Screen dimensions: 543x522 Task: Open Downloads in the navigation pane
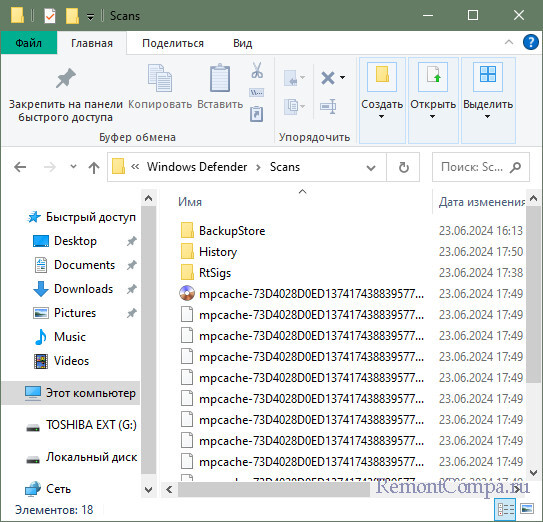[x=83, y=289]
